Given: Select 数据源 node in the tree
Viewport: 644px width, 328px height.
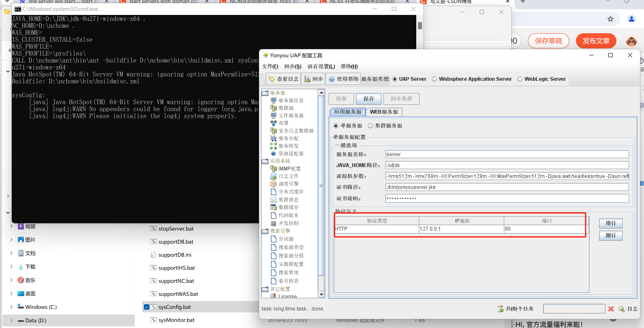Looking at the screenshot, I should (x=286, y=108).
